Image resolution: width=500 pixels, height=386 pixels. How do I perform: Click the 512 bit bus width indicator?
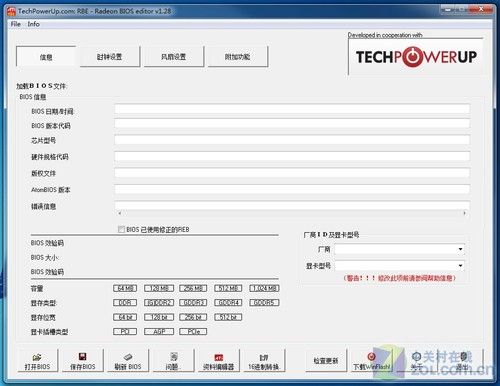pyautogui.click(x=228, y=317)
